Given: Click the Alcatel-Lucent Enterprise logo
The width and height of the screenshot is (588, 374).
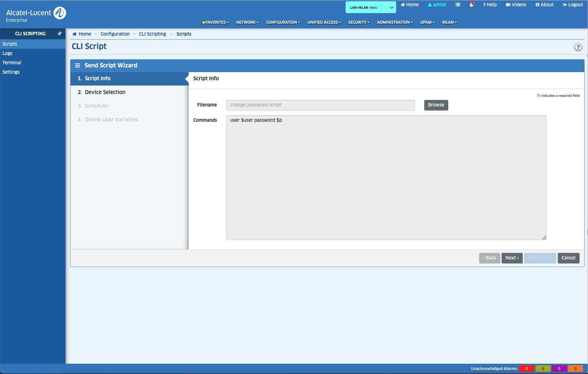Looking at the screenshot, I should pyautogui.click(x=36, y=15).
